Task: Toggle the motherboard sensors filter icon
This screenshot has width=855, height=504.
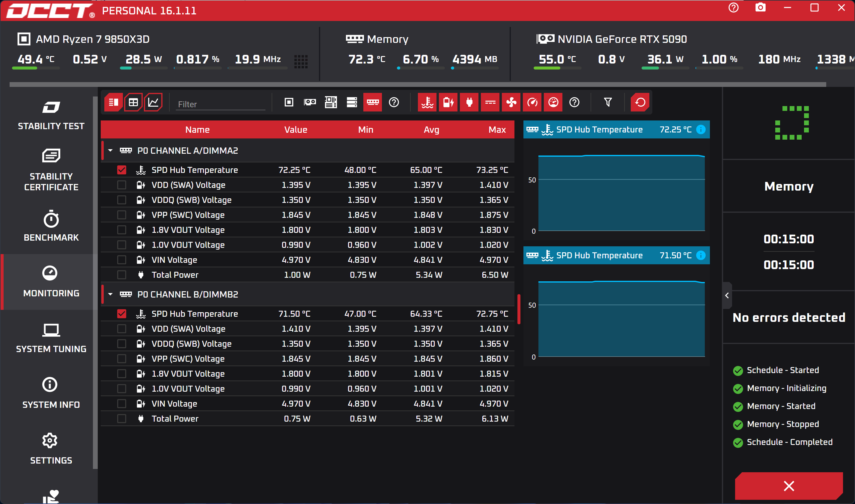Action: [x=331, y=102]
